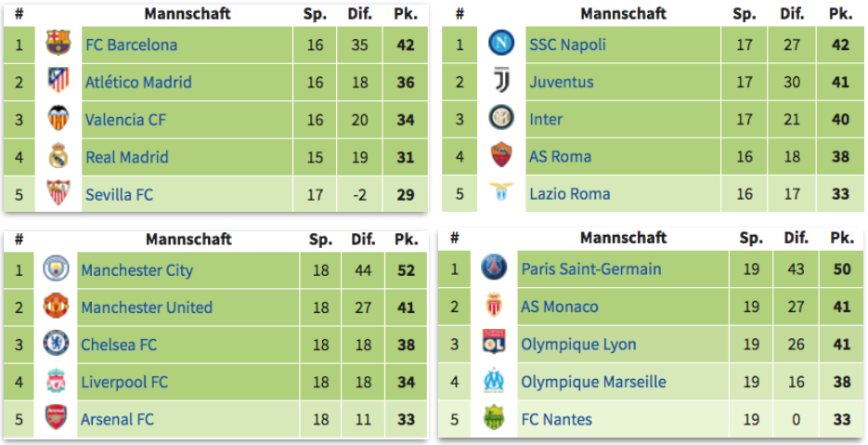Click the SSC Napoli club logo
The width and height of the screenshot is (868, 445).
coord(501,44)
